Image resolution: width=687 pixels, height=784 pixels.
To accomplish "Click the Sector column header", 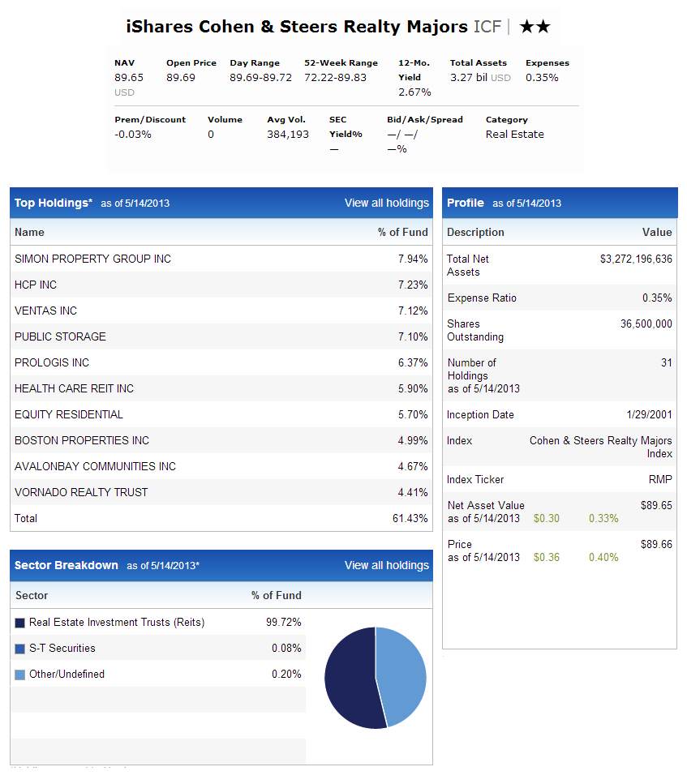I will (x=32, y=596).
